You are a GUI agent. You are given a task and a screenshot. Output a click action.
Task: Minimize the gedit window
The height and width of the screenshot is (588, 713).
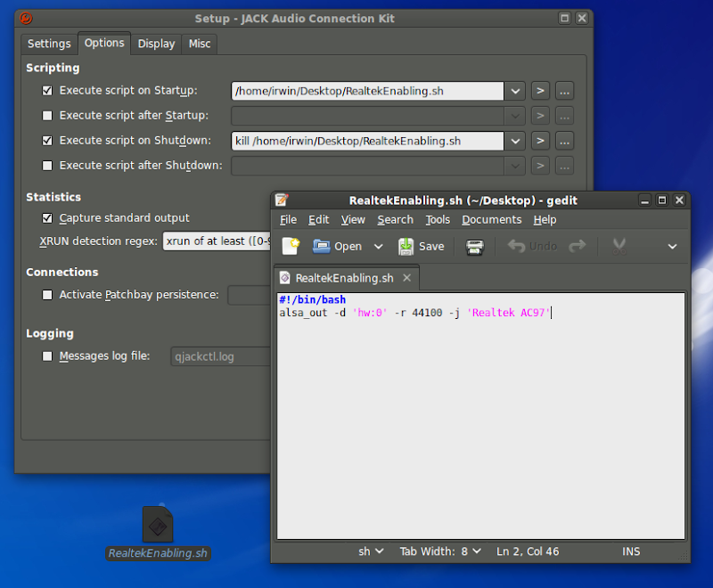coord(644,200)
